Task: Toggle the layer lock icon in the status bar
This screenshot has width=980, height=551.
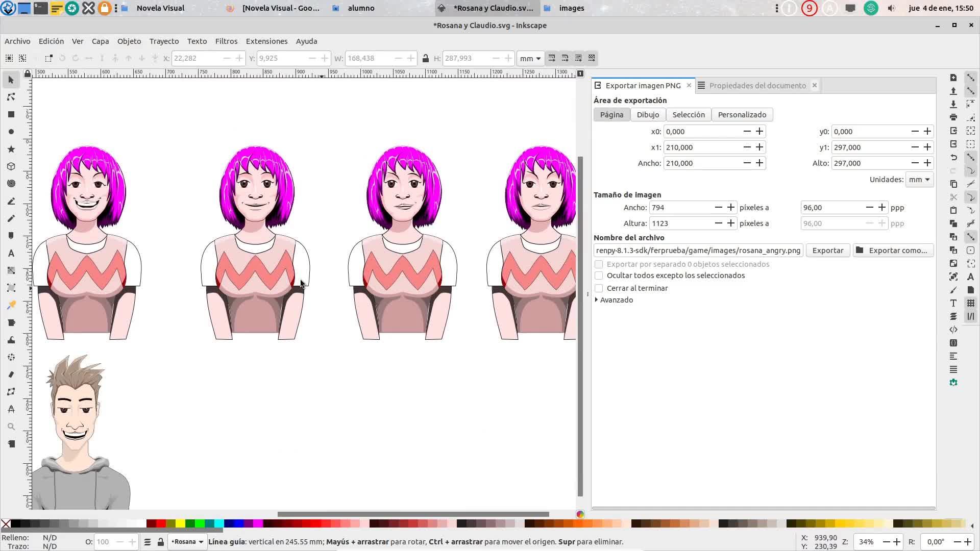Action: click(x=161, y=542)
